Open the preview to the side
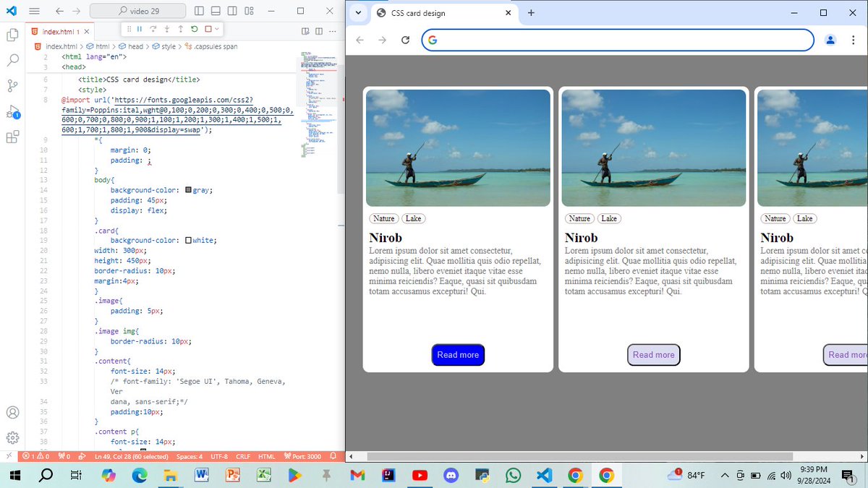 tap(305, 31)
